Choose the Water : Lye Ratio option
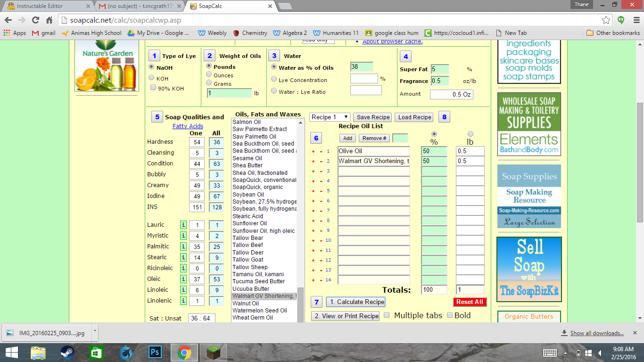The width and height of the screenshot is (644, 362). [x=274, y=91]
